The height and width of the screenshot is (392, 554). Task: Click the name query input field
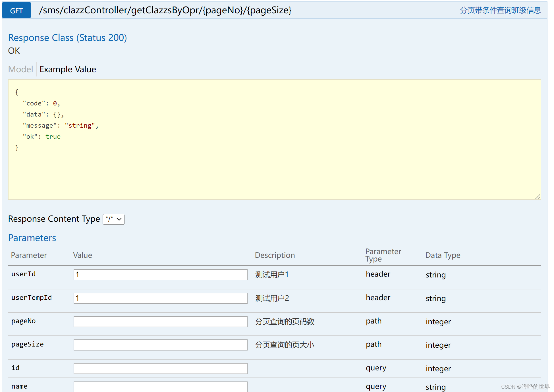pyautogui.click(x=160, y=387)
